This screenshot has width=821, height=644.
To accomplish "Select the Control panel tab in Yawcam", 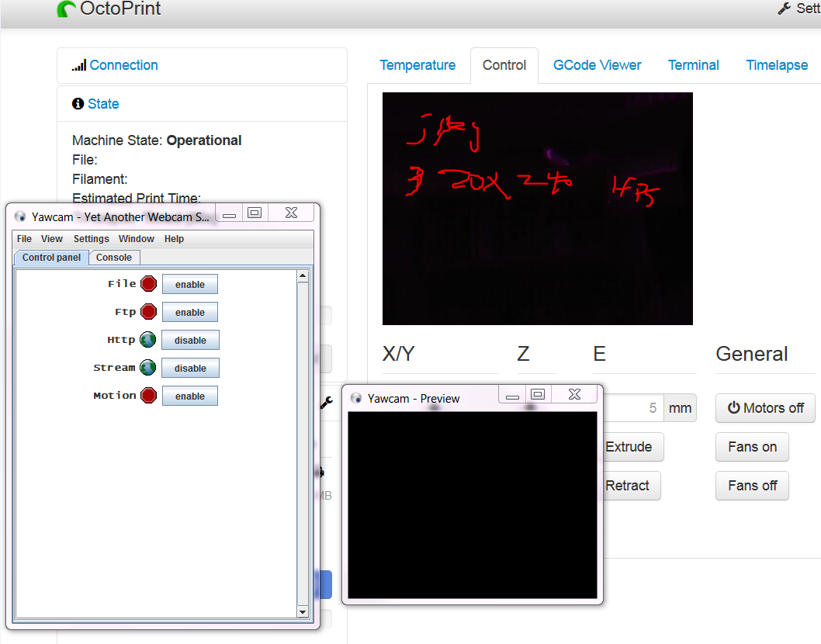I will point(51,258).
